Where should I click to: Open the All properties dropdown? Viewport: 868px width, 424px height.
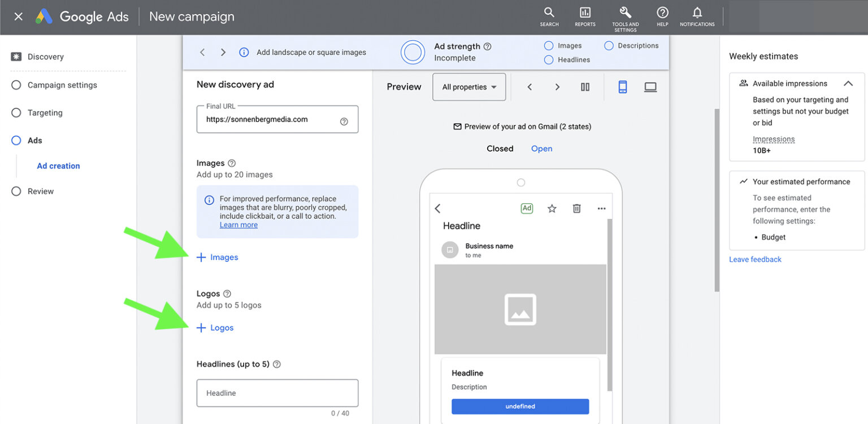tap(469, 87)
